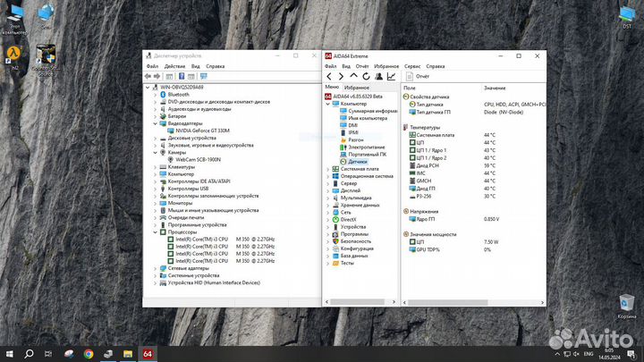Open AIDA64 Сервис menu
The width and height of the screenshot is (644, 362).
412,66
